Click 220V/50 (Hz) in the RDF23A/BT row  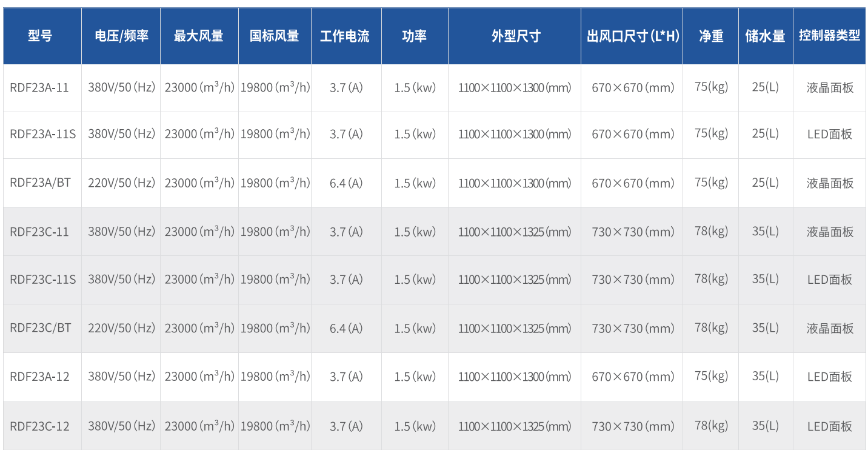(121, 183)
